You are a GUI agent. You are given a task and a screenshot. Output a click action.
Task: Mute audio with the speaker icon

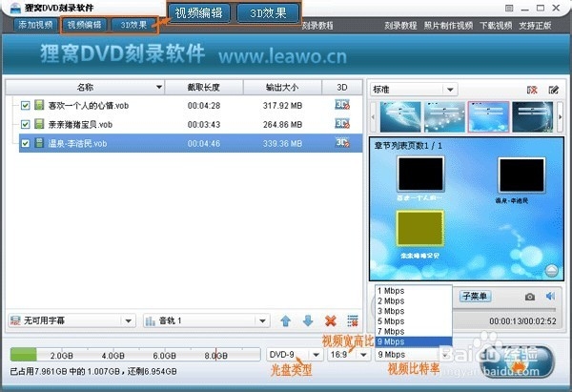pos(550,296)
